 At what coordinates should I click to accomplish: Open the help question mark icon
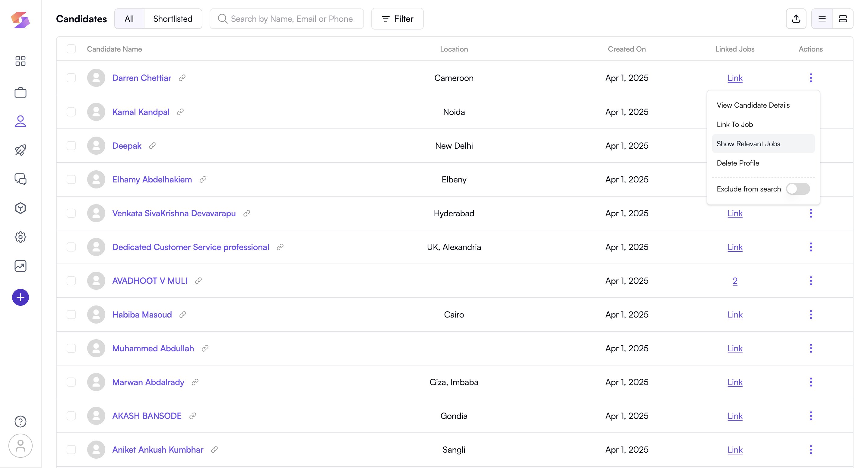20,421
